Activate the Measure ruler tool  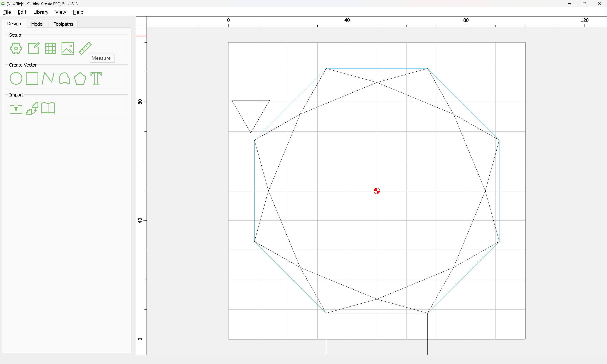[x=85, y=48]
